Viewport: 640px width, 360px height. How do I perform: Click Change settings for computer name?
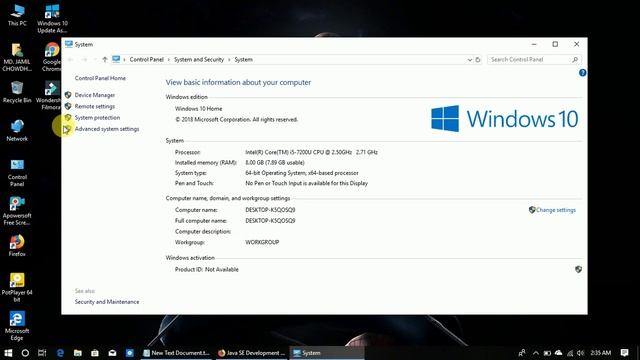coord(556,210)
